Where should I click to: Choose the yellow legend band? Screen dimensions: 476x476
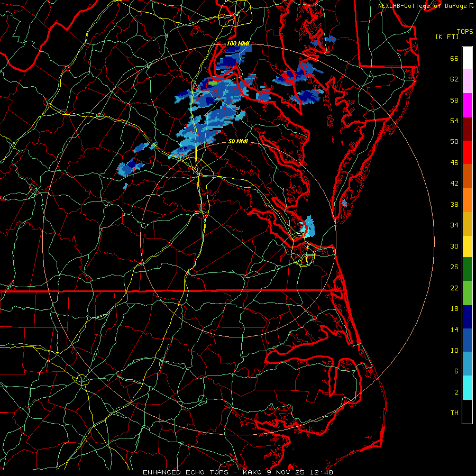(467, 246)
